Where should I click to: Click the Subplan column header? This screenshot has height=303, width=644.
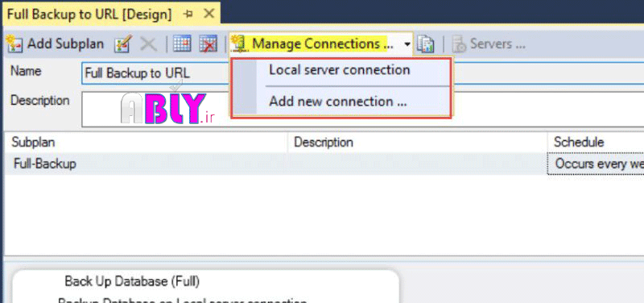click(147, 143)
